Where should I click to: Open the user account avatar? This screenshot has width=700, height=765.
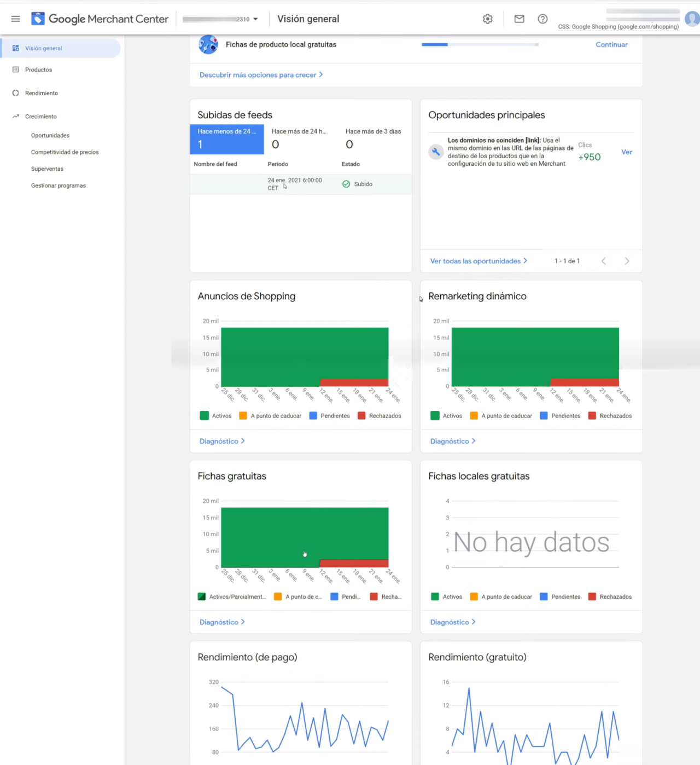click(x=692, y=19)
